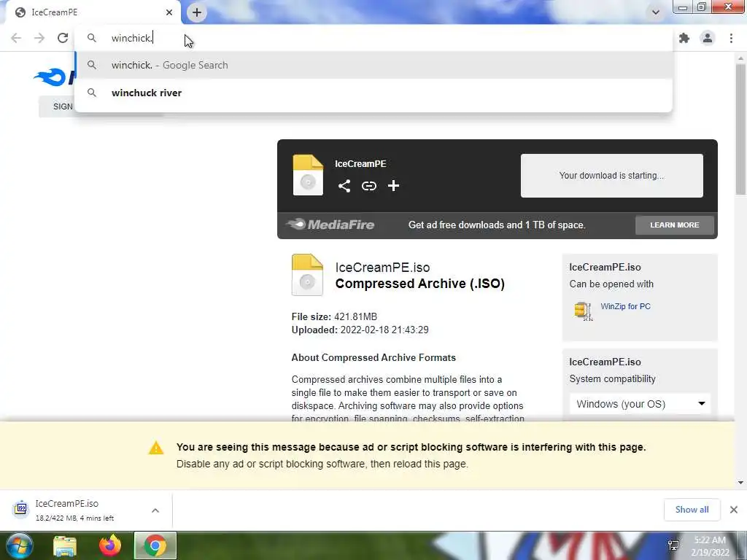The height and width of the screenshot is (560, 747).
Task: Open the Windows Start menu
Action: 19,545
